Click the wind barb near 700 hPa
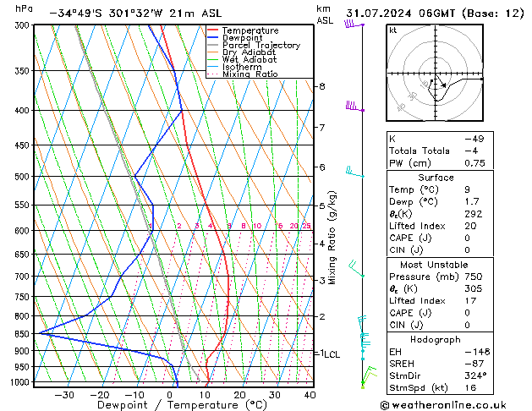The height and width of the screenshot is (411, 532). pos(356,271)
